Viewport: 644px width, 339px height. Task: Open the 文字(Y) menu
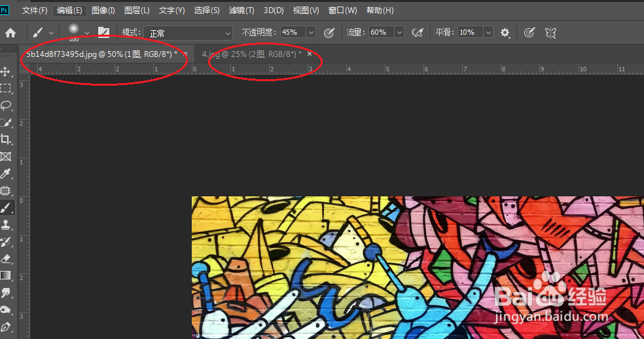tap(171, 10)
